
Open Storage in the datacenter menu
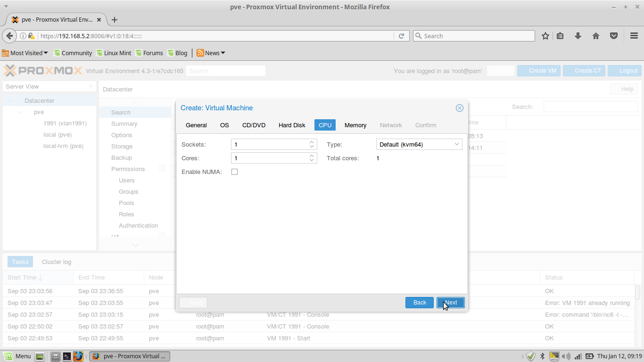122,147
